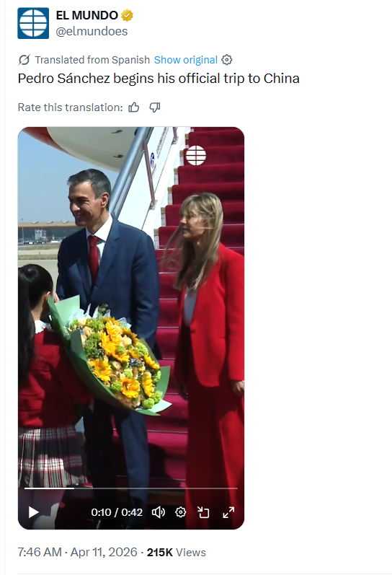This screenshot has height=575, width=392.
Task: Click the 215K Views count
Action: 177,552
